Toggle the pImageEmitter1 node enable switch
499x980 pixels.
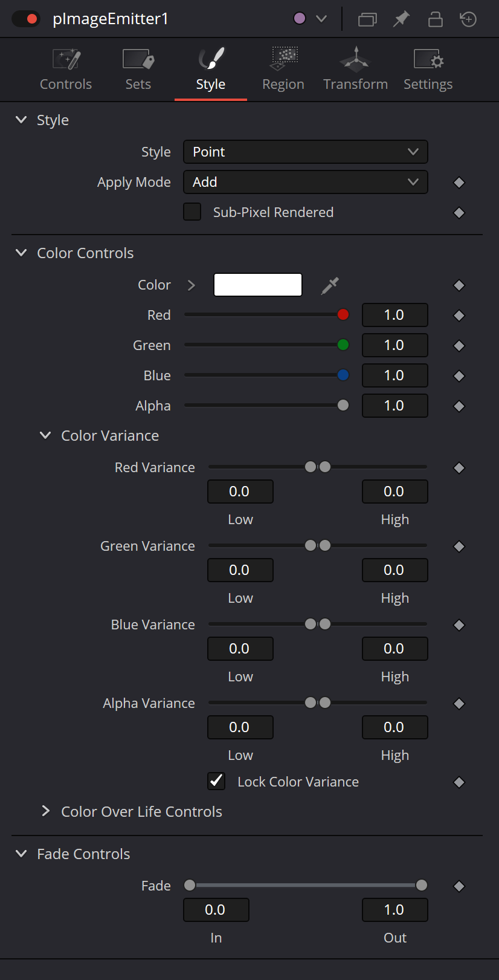coord(25,19)
